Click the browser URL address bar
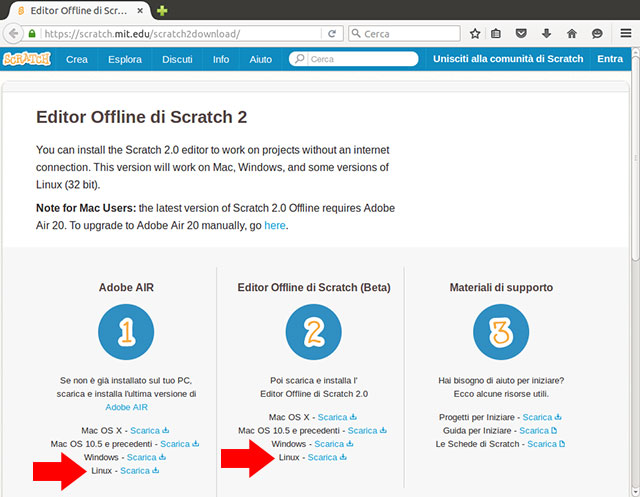640x497 pixels. coord(180,33)
